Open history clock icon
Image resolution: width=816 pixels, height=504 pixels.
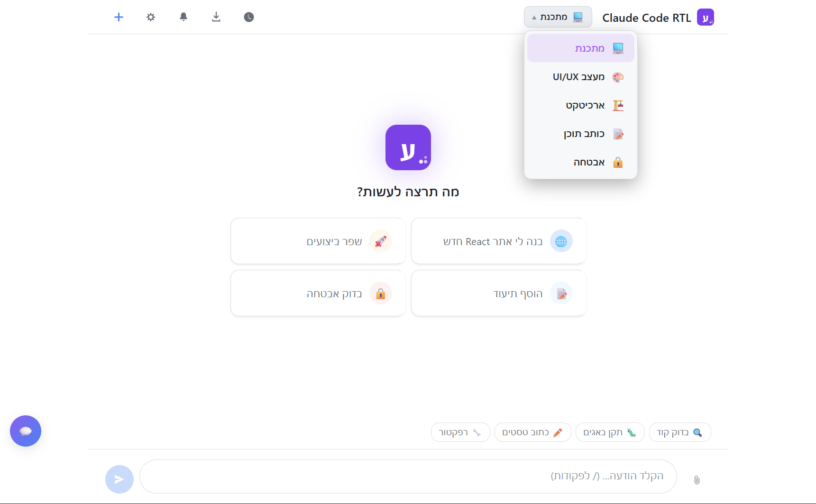tap(249, 17)
